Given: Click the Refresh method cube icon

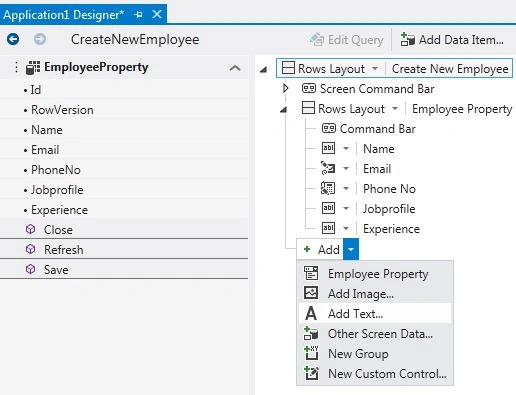Looking at the screenshot, I should (30, 249).
